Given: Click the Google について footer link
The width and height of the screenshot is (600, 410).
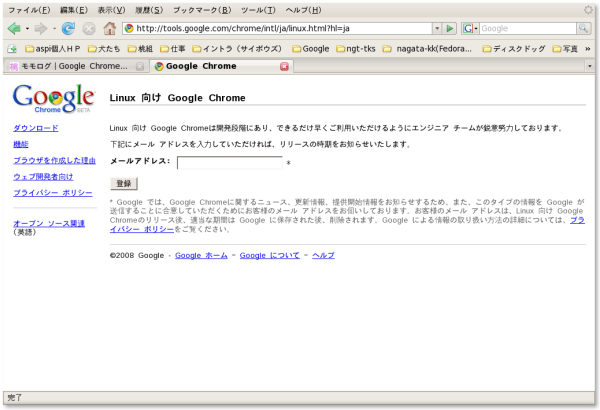Looking at the screenshot, I should coord(270,255).
